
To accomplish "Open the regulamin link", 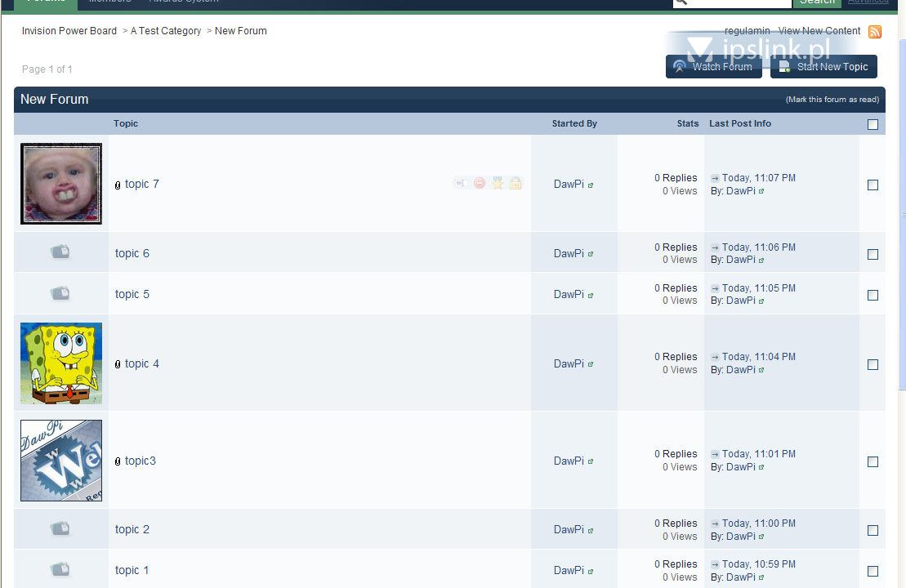I will pyautogui.click(x=748, y=30).
